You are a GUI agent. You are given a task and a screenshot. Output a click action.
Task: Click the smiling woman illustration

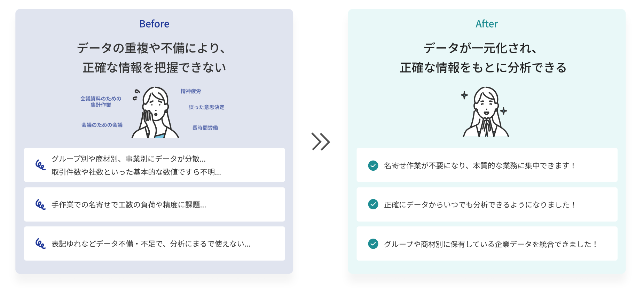tap(486, 112)
